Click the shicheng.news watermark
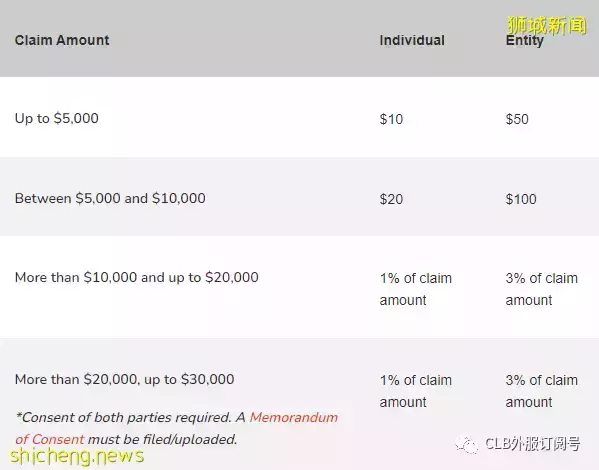The width and height of the screenshot is (599, 470). click(77, 456)
